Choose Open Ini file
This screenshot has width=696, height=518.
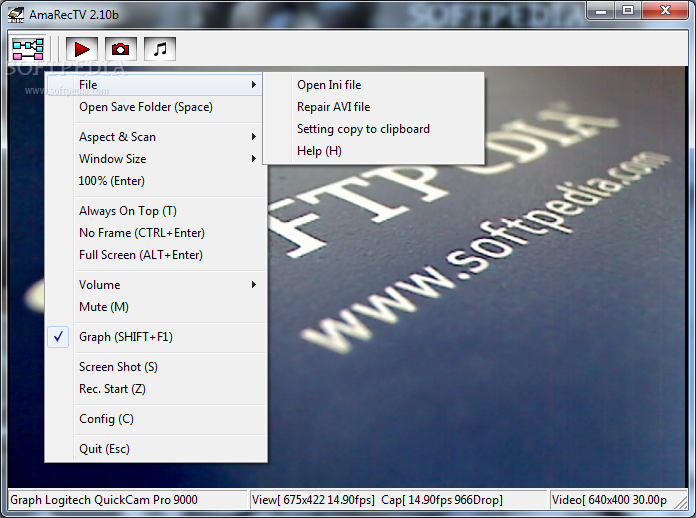(x=373, y=85)
